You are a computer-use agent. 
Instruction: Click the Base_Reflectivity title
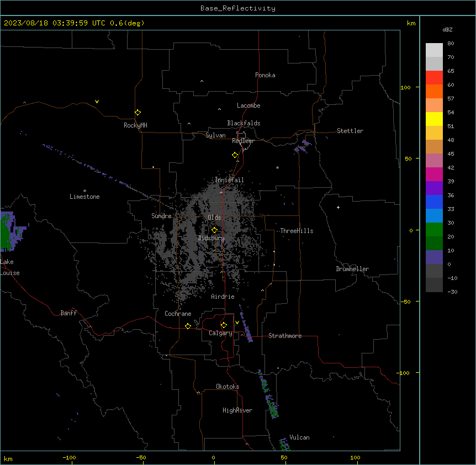click(x=238, y=8)
